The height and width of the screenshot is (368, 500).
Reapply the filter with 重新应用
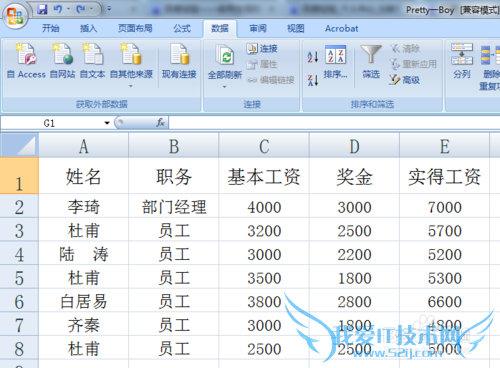tap(413, 64)
